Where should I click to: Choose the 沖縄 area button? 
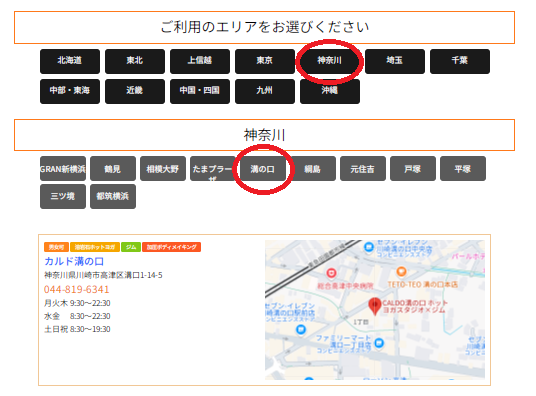(x=330, y=91)
